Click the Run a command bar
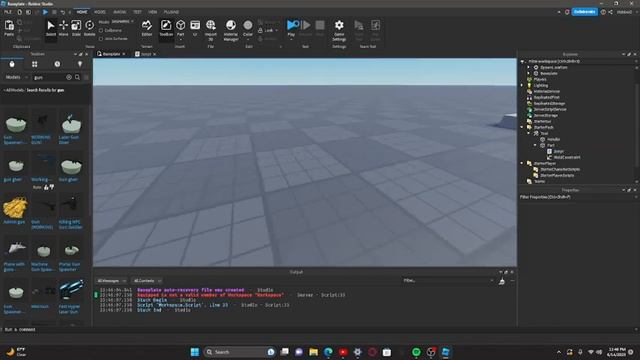The image size is (640, 360). point(318,329)
